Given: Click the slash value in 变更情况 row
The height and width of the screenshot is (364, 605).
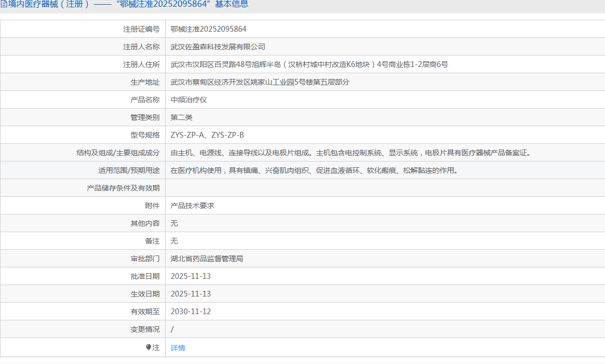Looking at the screenshot, I should (172, 329).
